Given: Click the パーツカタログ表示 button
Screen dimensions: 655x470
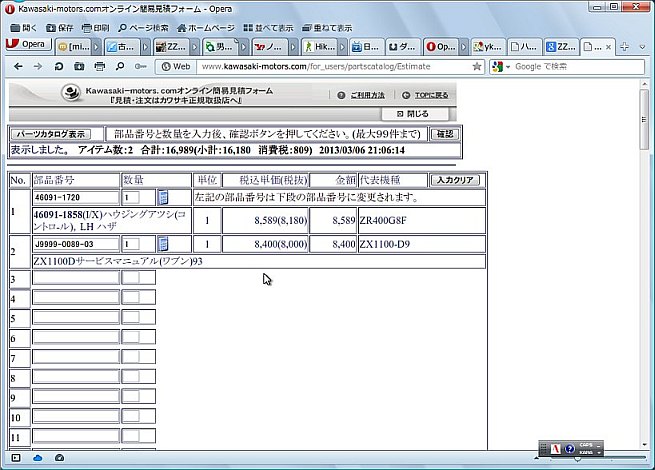Looking at the screenshot, I should (x=51, y=134).
